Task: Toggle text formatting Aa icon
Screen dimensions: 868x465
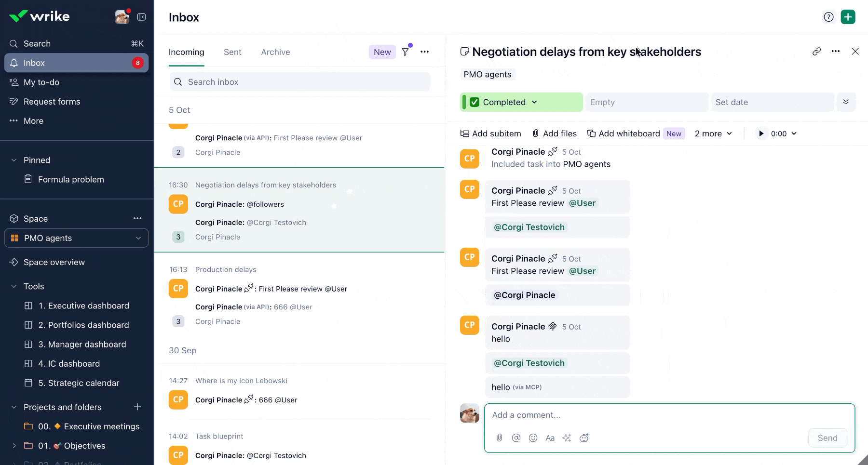Action: (x=550, y=438)
